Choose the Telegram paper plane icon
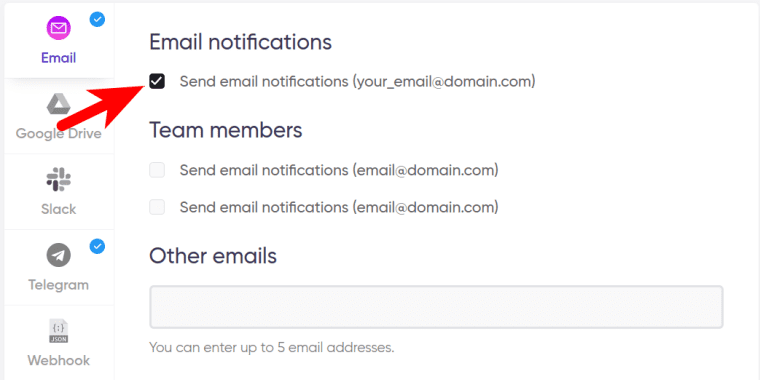 click(x=59, y=255)
